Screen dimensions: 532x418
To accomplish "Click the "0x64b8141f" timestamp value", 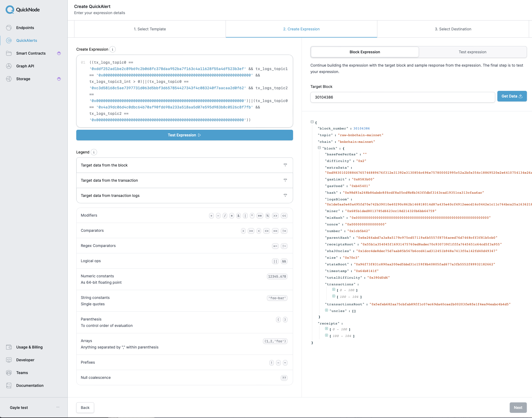I will point(366,271).
